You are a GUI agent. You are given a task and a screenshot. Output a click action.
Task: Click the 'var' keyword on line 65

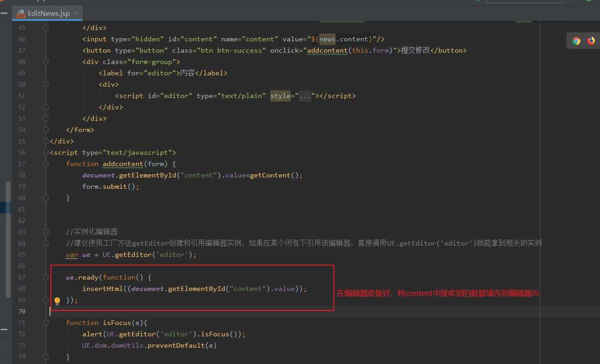[72, 255]
